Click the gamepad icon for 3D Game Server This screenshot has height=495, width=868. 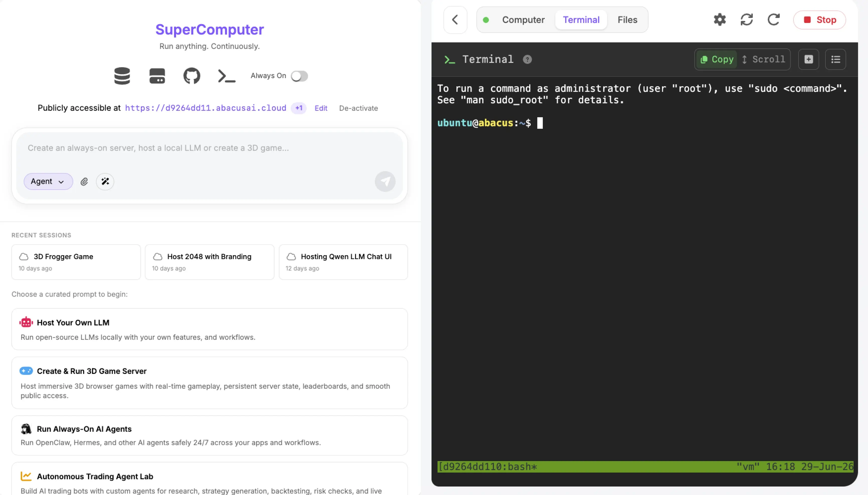(x=26, y=371)
